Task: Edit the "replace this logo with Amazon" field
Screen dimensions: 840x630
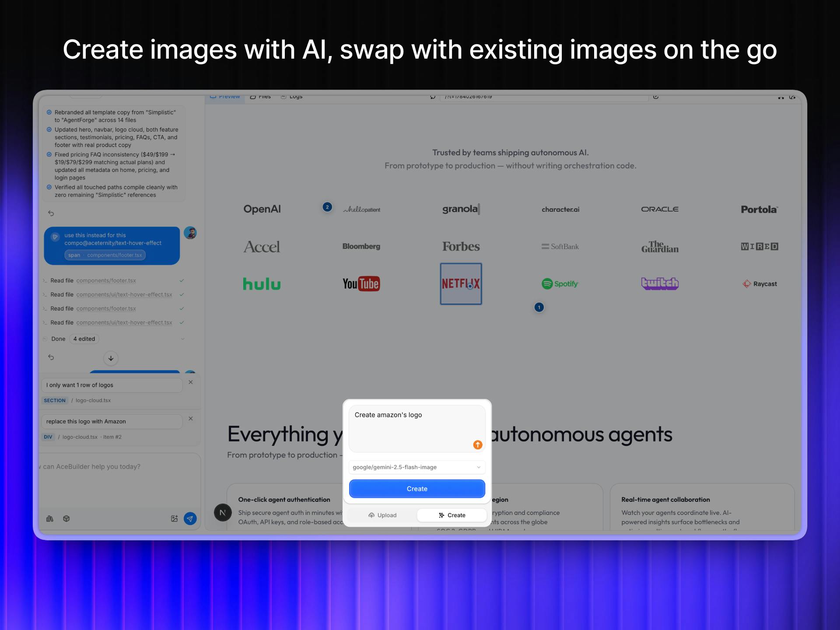Action: pos(112,421)
